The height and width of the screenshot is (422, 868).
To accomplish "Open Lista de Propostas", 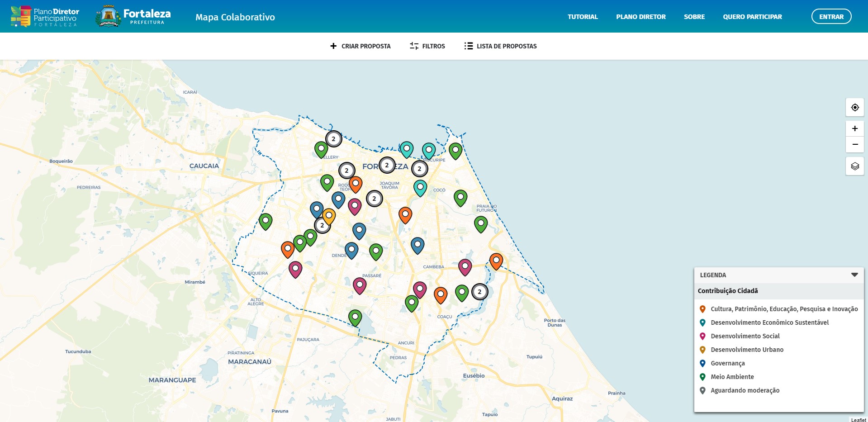I will 500,46.
